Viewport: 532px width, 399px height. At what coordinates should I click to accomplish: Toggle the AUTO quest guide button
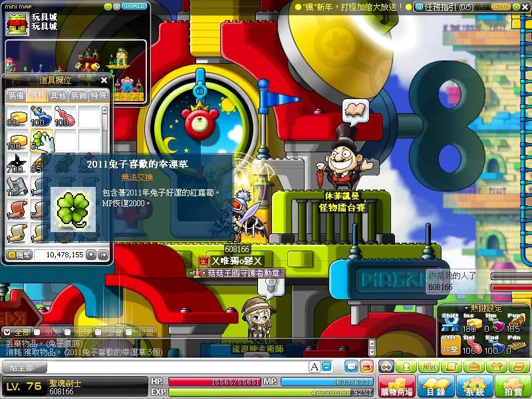click(501, 7)
